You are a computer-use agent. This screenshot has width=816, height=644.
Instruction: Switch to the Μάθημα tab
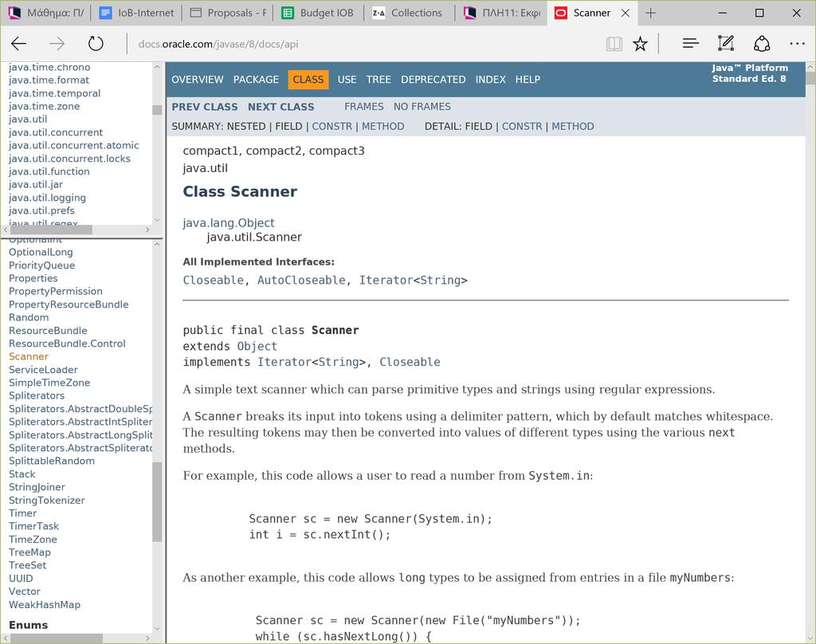pos(47,13)
